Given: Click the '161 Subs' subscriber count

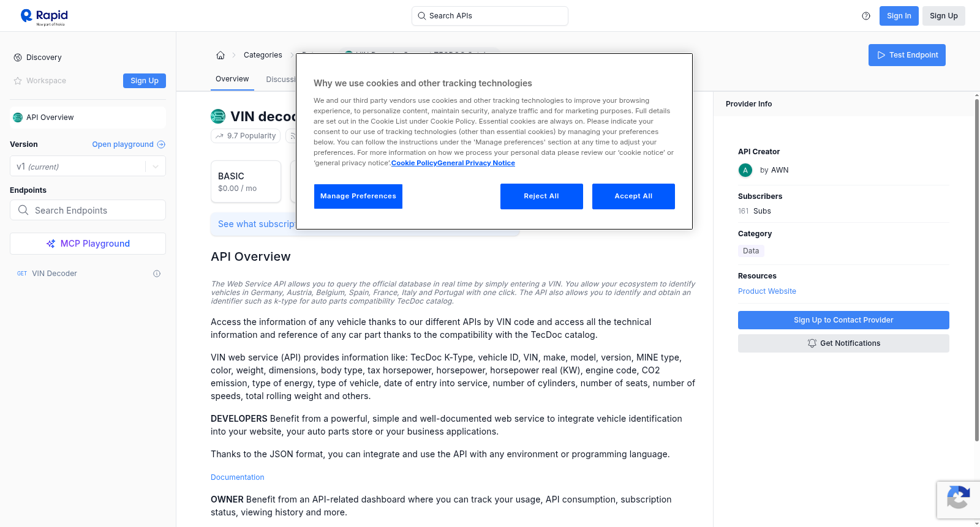Looking at the screenshot, I should point(755,211).
